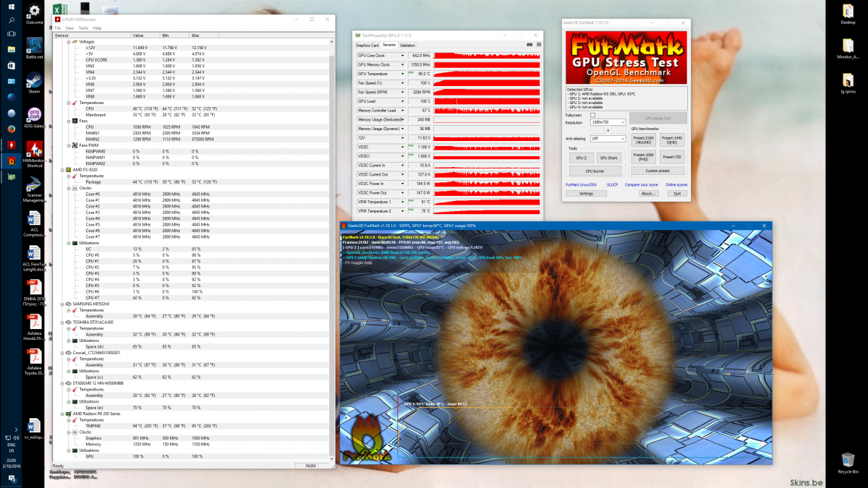Select the TMPIN0 temperature row
Image resolution: width=868 pixels, height=488 pixels.
(191, 426)
